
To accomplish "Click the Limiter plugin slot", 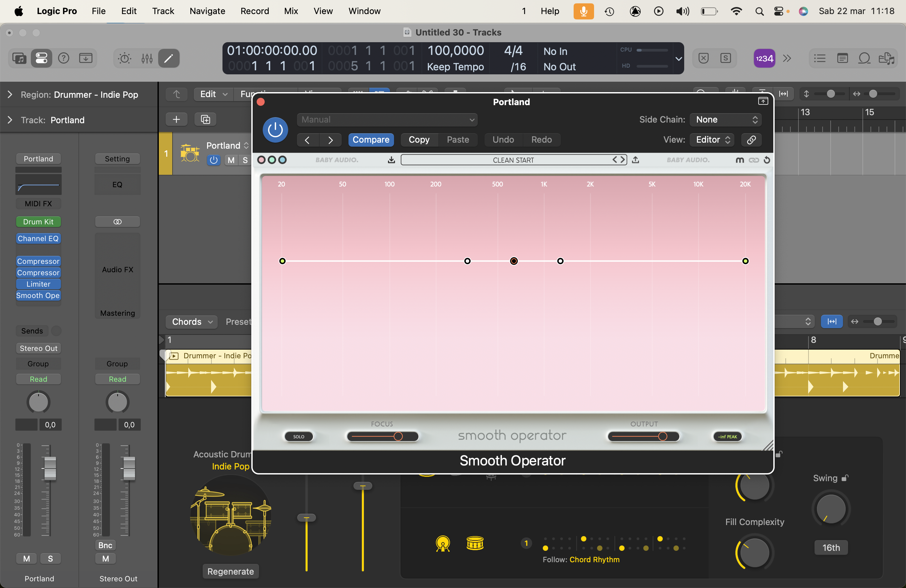I will click(38, 284).
